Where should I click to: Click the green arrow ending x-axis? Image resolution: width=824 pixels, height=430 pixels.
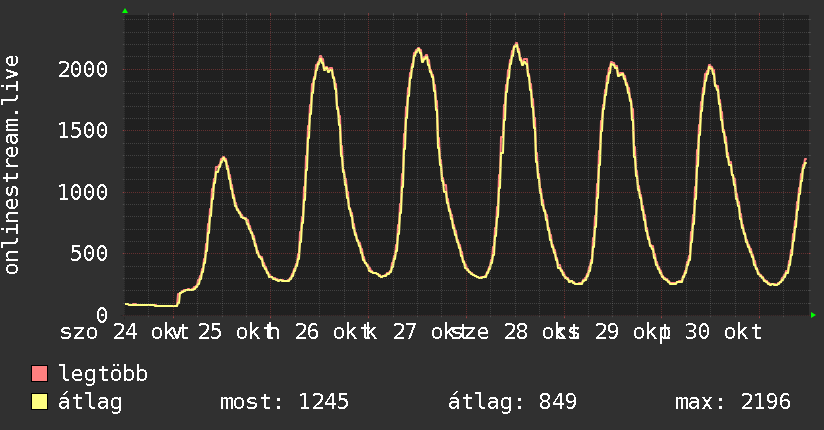click(813, 315)
